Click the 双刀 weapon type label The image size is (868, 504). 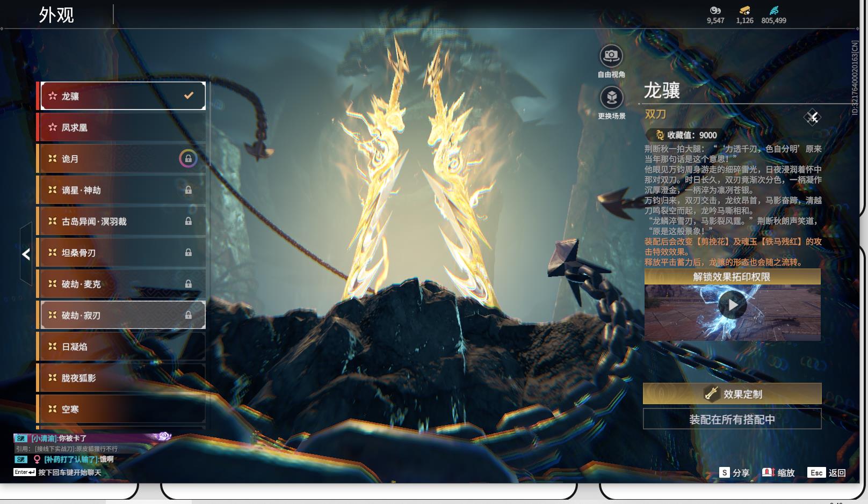pyautogui.click(x=655, y=114)
